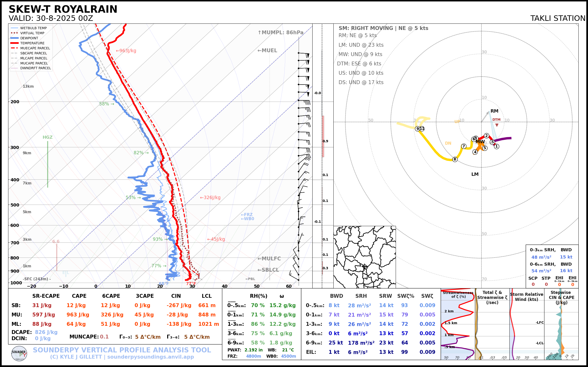
Task: Click the SounderPy circular logo
Action: 19,353
